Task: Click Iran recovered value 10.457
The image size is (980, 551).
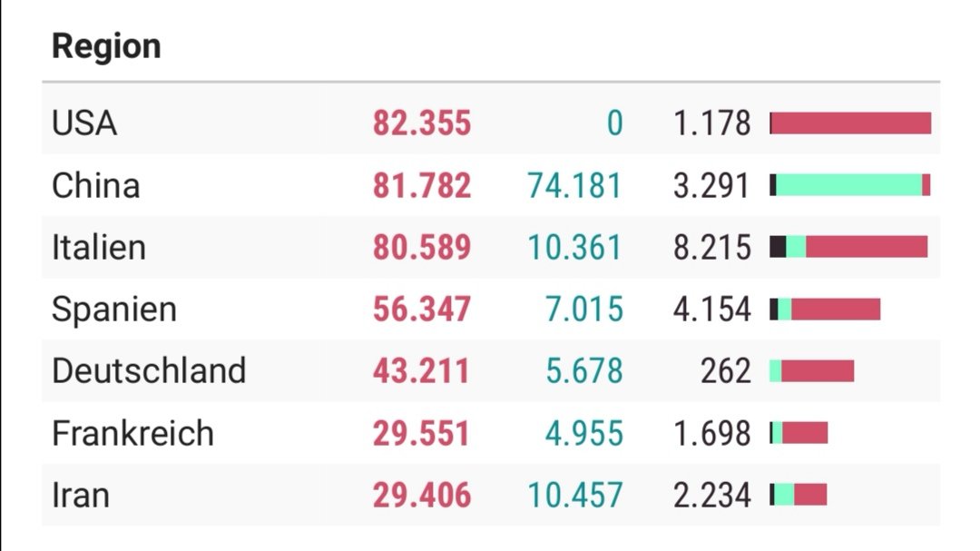Action: [x=575, y=496]
